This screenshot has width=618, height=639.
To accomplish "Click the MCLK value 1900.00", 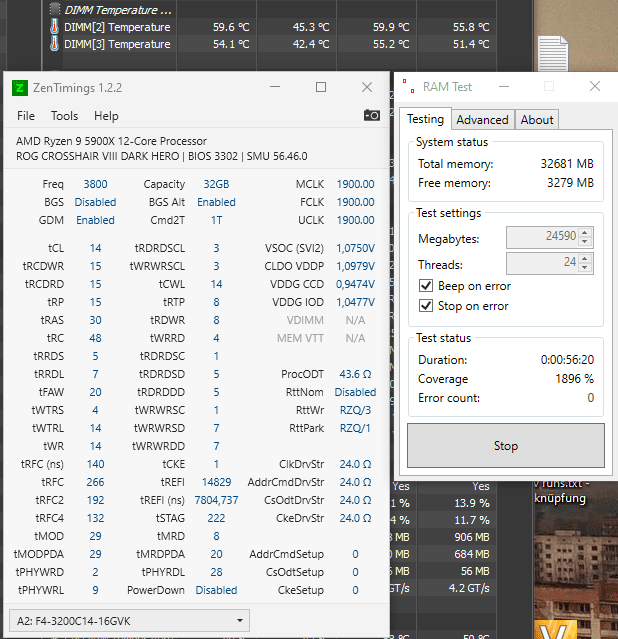I will (x=355, y=184).
